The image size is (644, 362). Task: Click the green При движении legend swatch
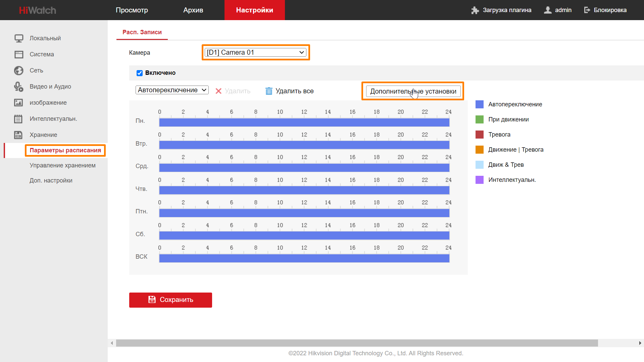coord(480,119)
